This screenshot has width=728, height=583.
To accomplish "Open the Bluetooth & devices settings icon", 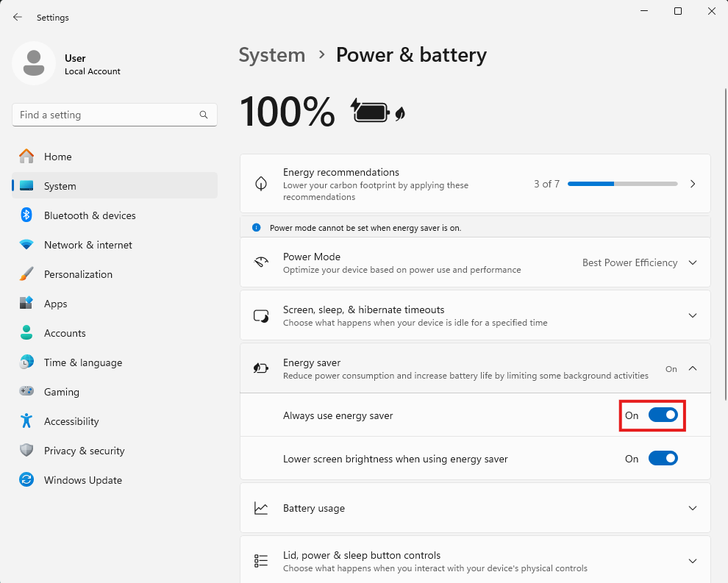I will coord(25,215).
